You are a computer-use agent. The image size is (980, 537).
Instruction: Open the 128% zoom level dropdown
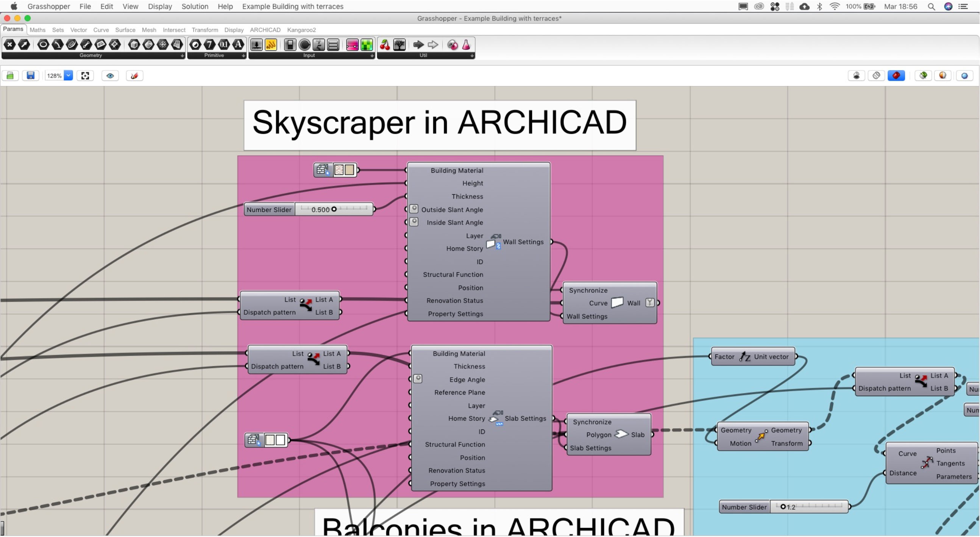pyautogui.click(x=68, y=75)
